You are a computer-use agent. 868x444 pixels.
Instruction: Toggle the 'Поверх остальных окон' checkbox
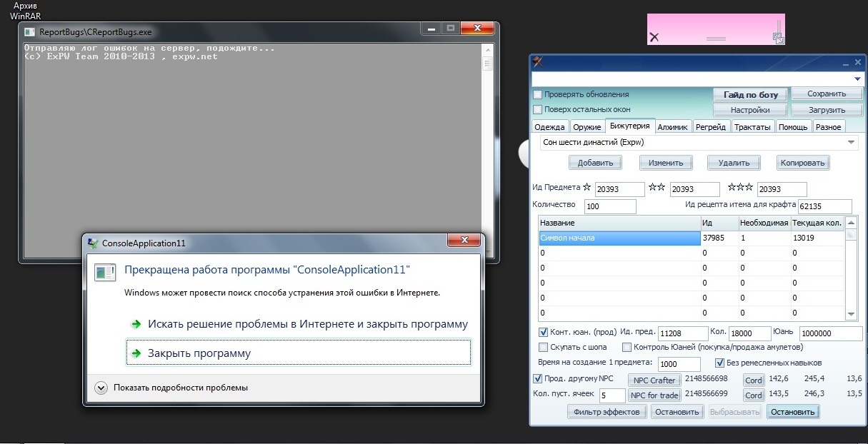tap(538, 109)
